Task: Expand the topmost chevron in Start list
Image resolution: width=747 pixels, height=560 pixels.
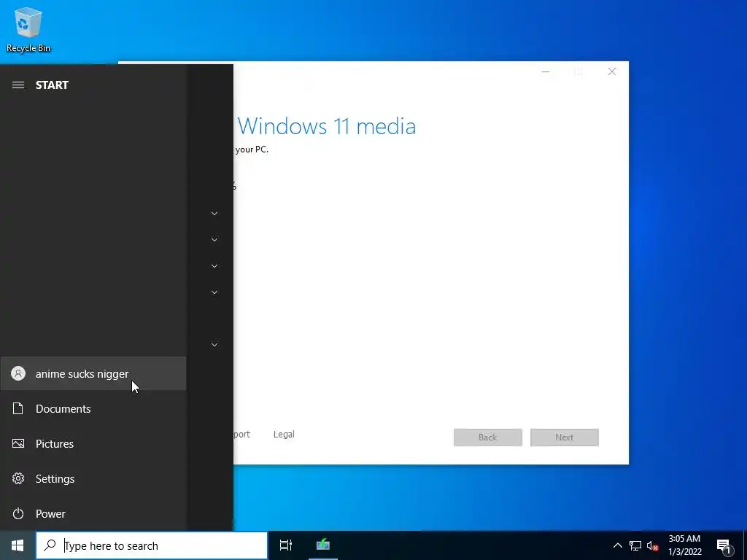Action: [214, 214]
